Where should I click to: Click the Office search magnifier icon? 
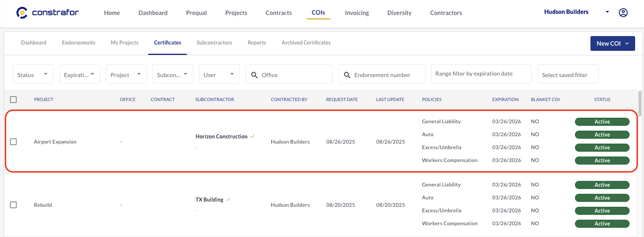click(254, 75)
